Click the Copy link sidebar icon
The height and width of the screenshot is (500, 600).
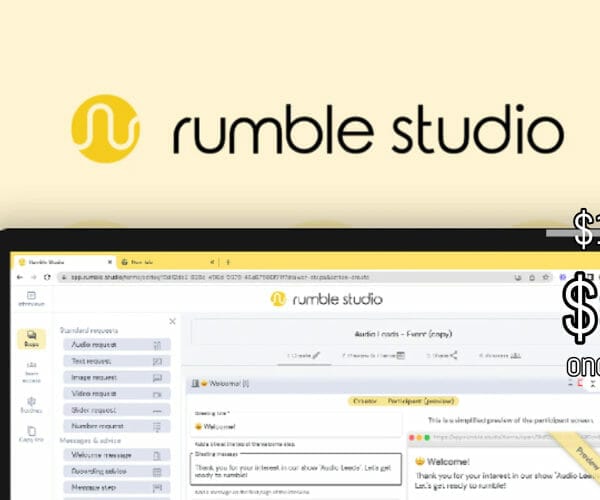pos(31,433)
